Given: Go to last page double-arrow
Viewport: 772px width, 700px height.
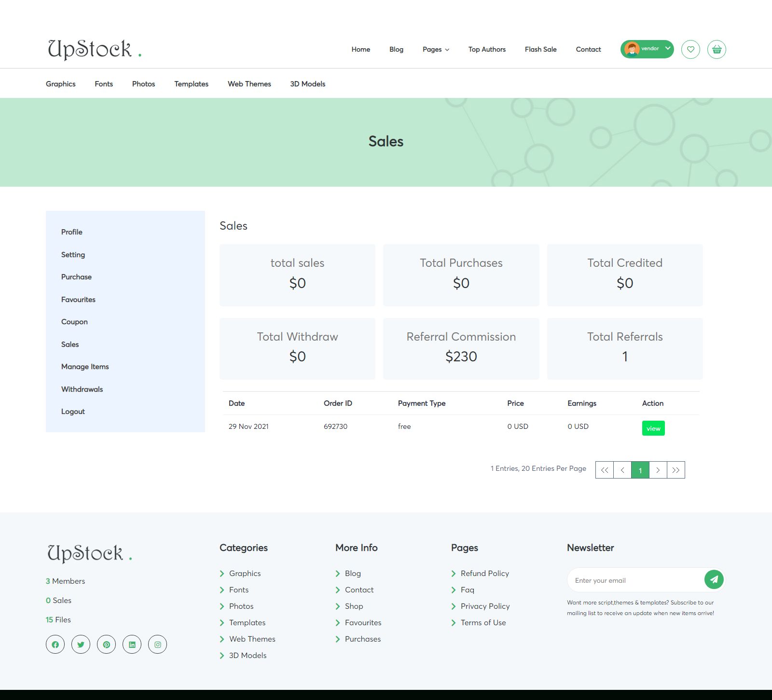Looking at the screenshot, I should (676, 470).
